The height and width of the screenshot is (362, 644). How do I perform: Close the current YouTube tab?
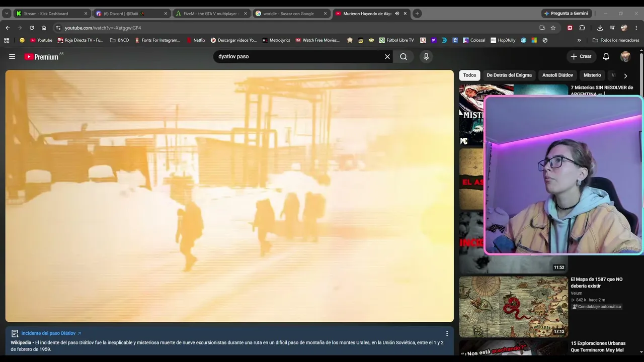tap(405, 14)
